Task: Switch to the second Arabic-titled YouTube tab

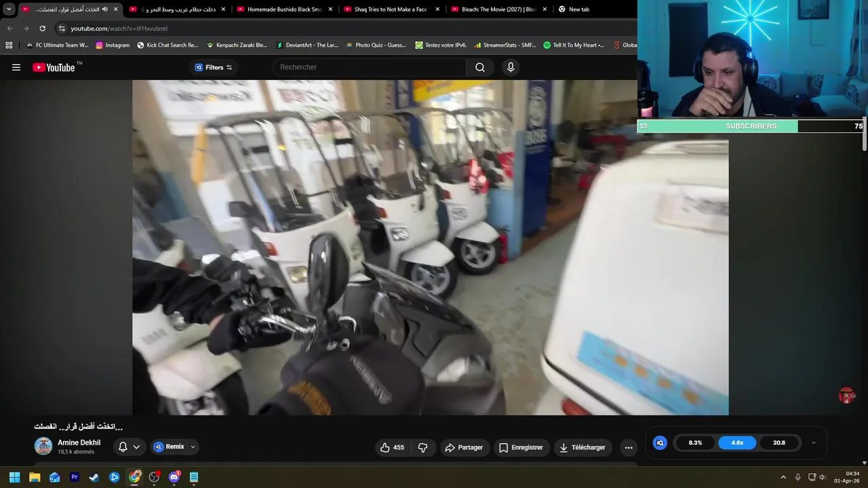Action: coord(178,9)
